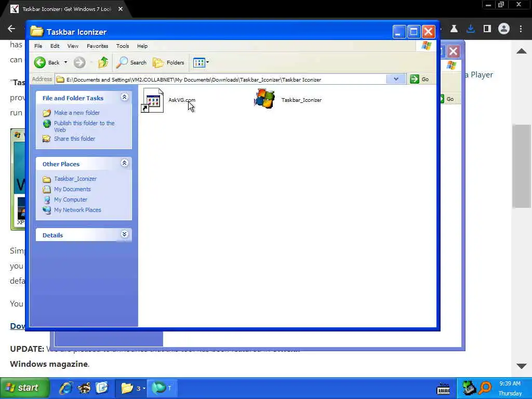
Task: Open the Help menu
Action: pyautogui.click(x=142, y=46)
